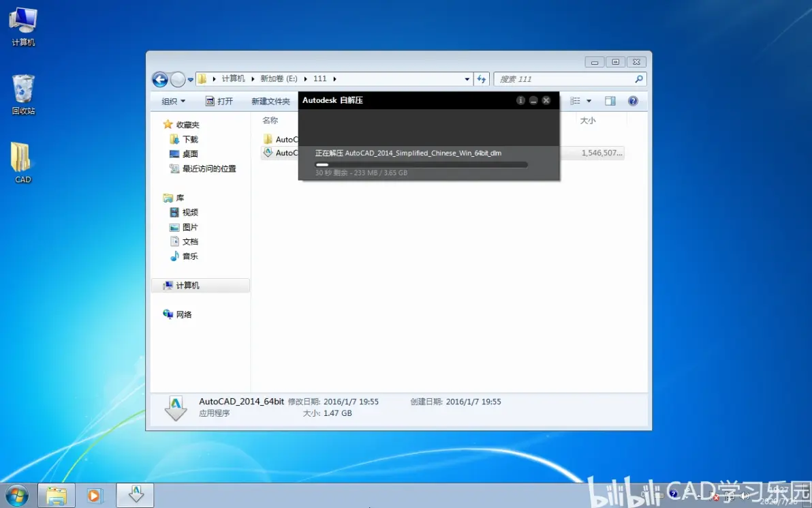Click the AutoCAD_2014_64bit name in details pane
This screenshot has width=812, height=508.
(241, 401)
